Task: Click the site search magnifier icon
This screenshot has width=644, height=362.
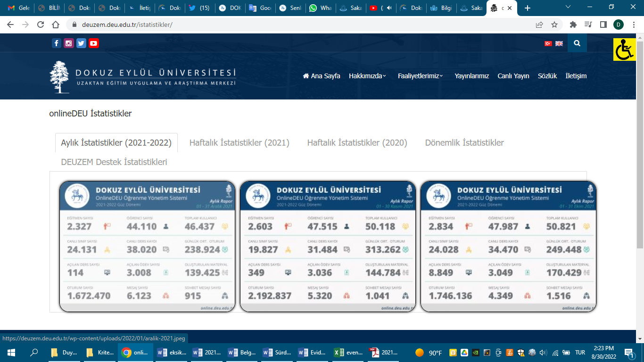Action: [x=577, y=43]
